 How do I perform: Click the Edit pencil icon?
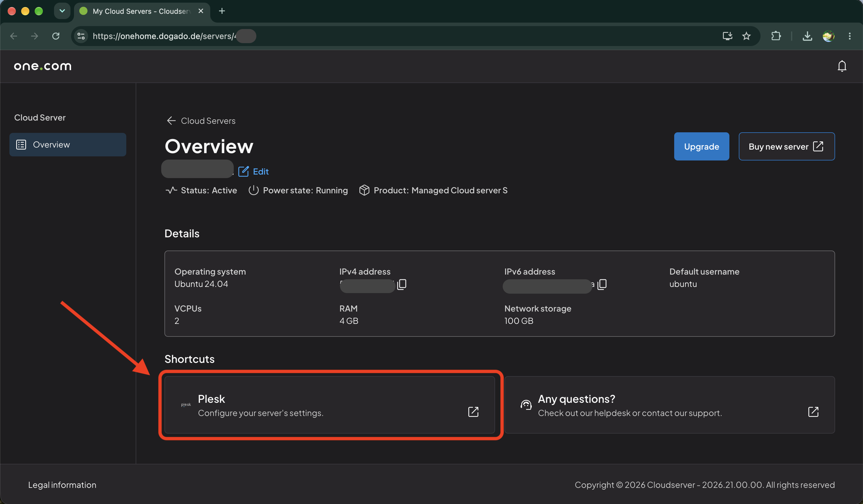point(243,171)
